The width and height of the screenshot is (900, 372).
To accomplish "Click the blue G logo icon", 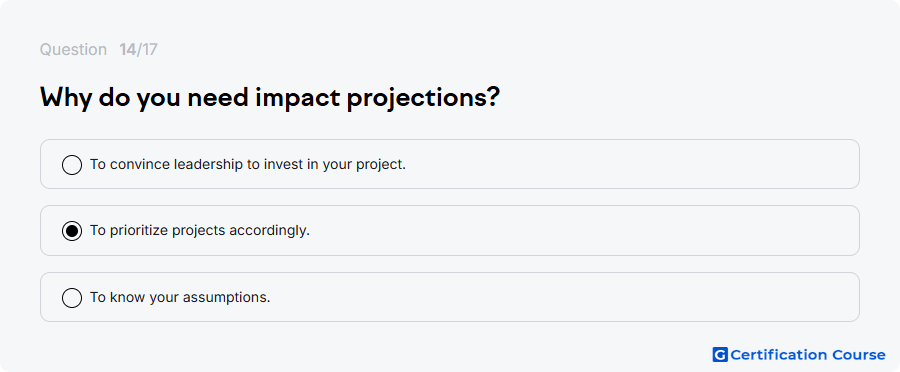I will point(720,355).
